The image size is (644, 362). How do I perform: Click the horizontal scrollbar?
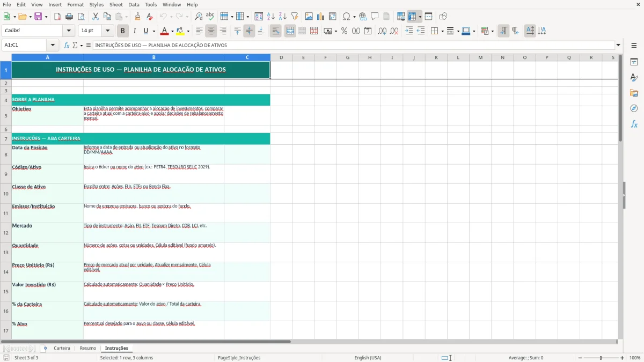tap(145, 341)
